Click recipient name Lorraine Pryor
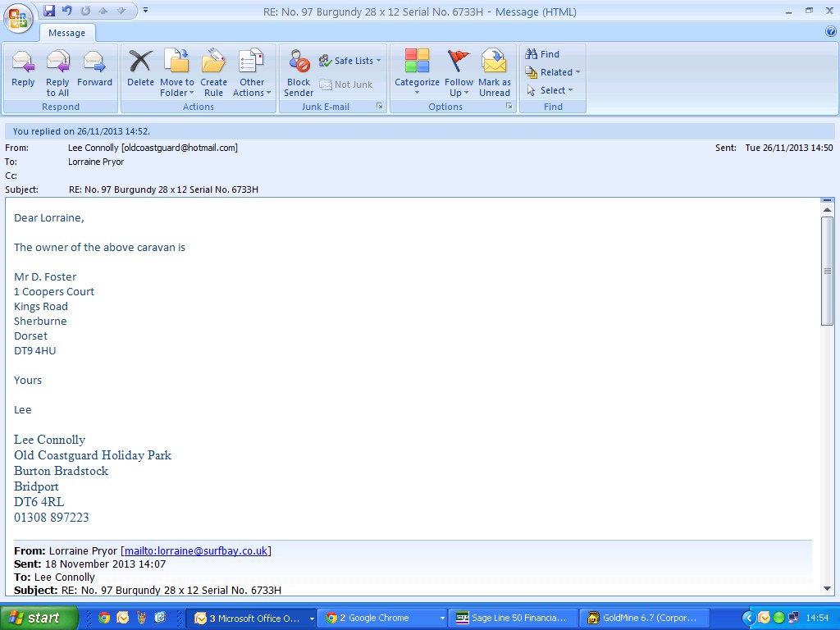The image size is (840, 630). point(96,162)
